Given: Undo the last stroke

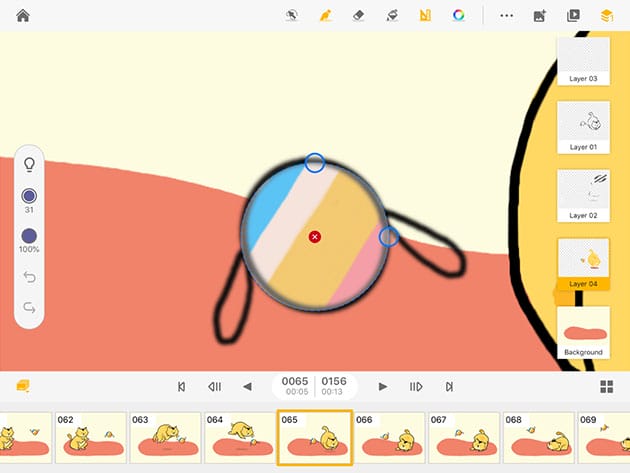Looking at the screenshot, I should 29,276.
